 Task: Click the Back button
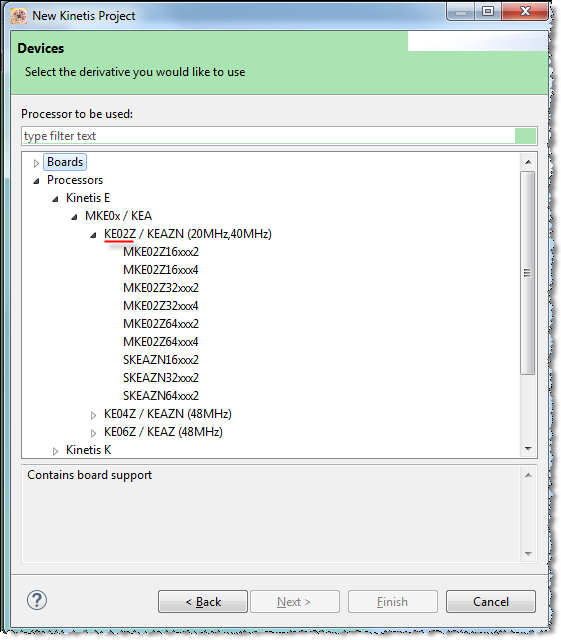(x=203, y=601)
